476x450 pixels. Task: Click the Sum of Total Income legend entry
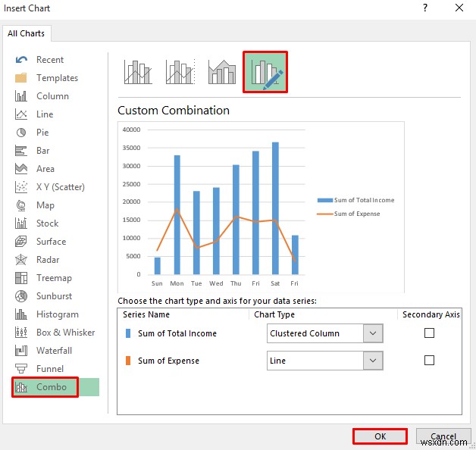pos(355,200)
